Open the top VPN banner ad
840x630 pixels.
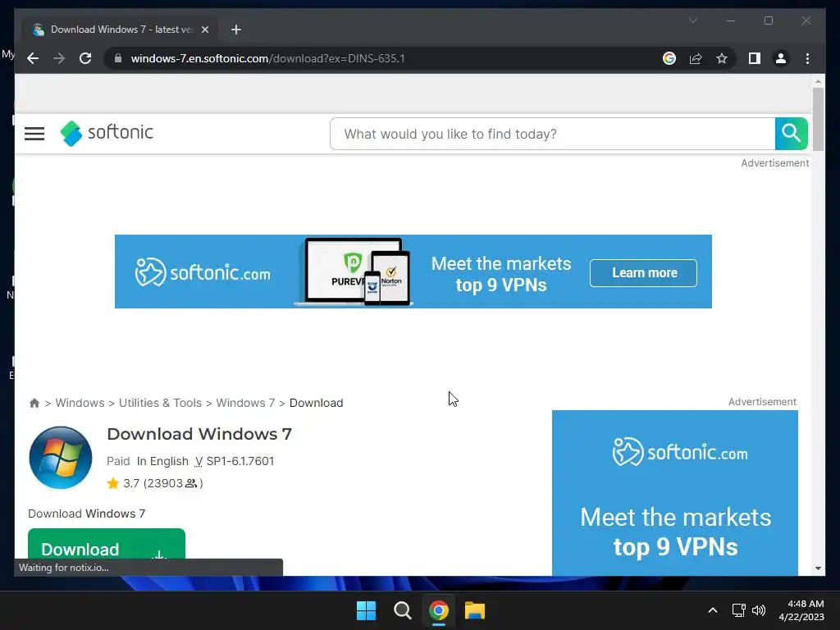click(413, 272)
